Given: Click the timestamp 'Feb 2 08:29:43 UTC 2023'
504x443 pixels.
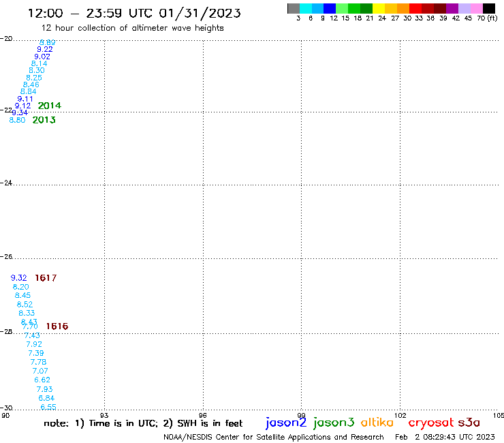Looking at the screenshot, I should pyautogui.click(x=445, y=438).
